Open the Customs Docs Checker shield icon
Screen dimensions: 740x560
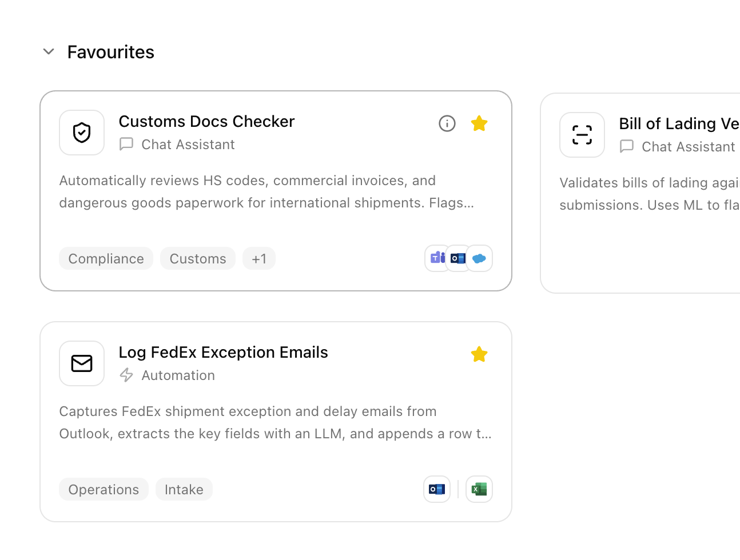pyautogui.click(x=82, y=133)
